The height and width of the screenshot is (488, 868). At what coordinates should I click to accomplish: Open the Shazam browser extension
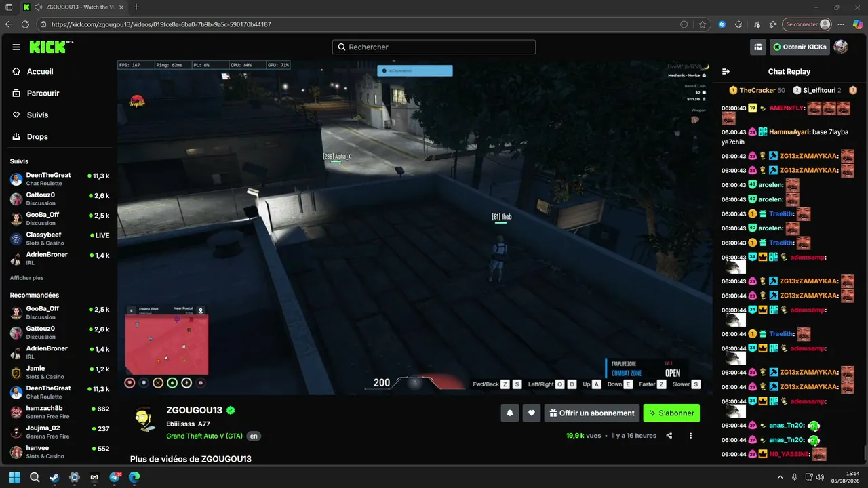click(722, 24)
